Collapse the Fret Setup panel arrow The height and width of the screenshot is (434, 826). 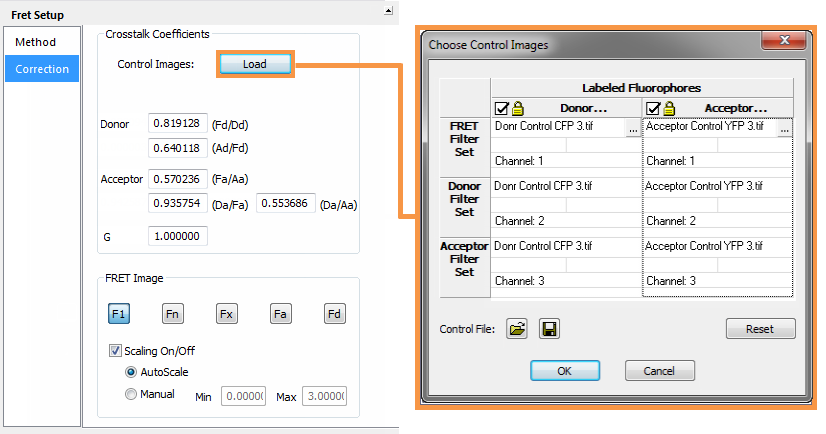[x=388, y=11]
